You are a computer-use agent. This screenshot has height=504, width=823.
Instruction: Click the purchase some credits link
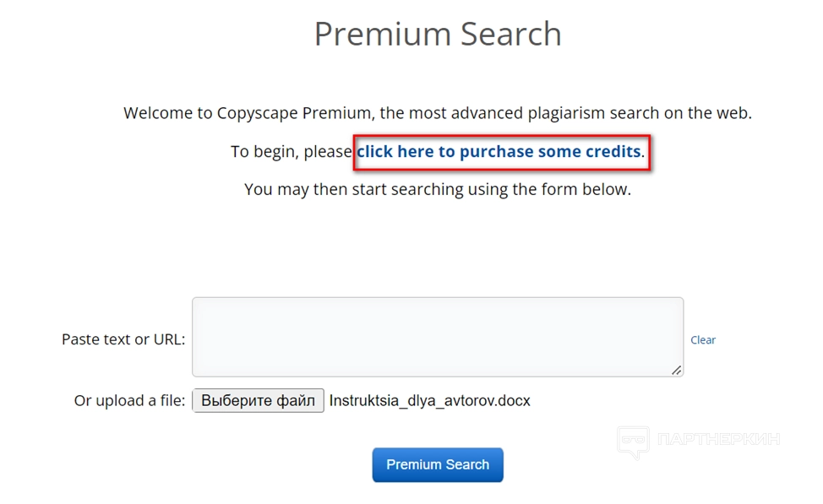click(x=499, y=152)
